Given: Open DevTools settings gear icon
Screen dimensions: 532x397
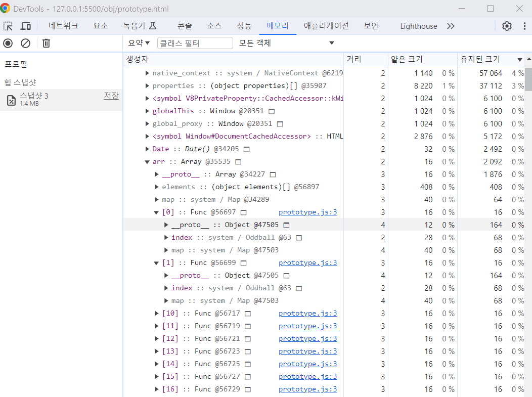Looking at the screenshot, I should [507, 26].
